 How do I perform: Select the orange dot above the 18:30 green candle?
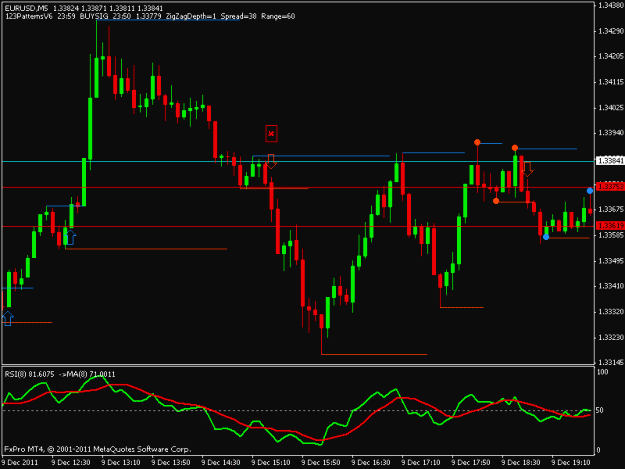[515, 148]
